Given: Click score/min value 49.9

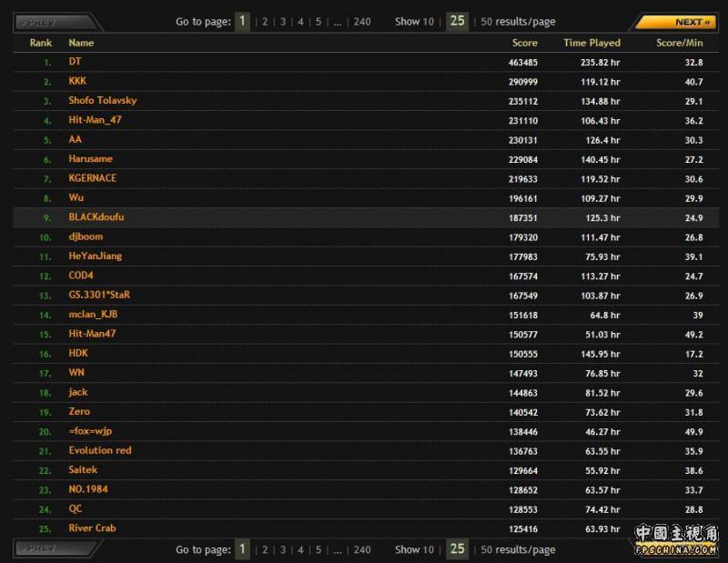Looking at the screenshot, I should coord(693,432).
